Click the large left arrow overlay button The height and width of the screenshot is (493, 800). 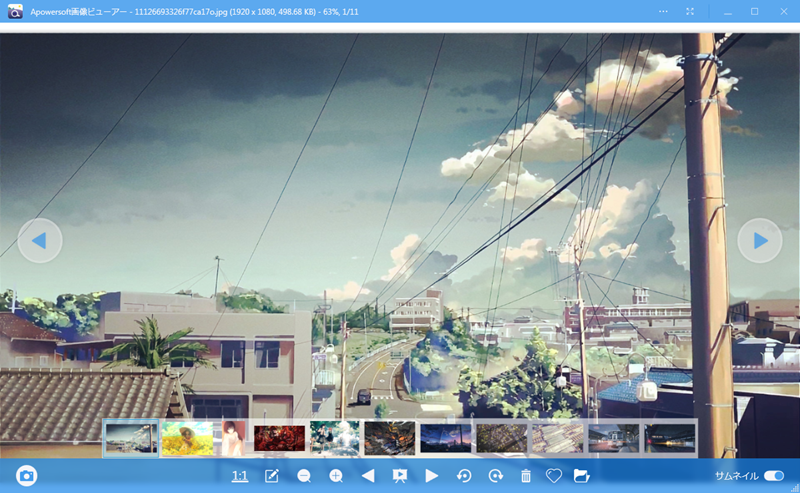40,240
